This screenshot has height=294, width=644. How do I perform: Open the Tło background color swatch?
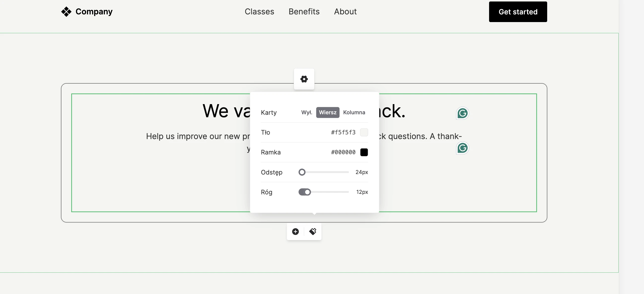pyautogui.click(x=364, y=132)
